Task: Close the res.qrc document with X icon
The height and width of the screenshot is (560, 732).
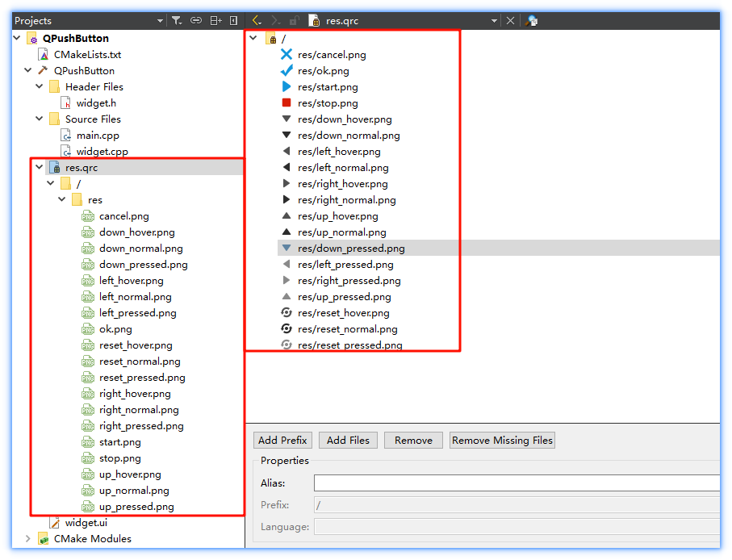Action: (x=510, y=21)
